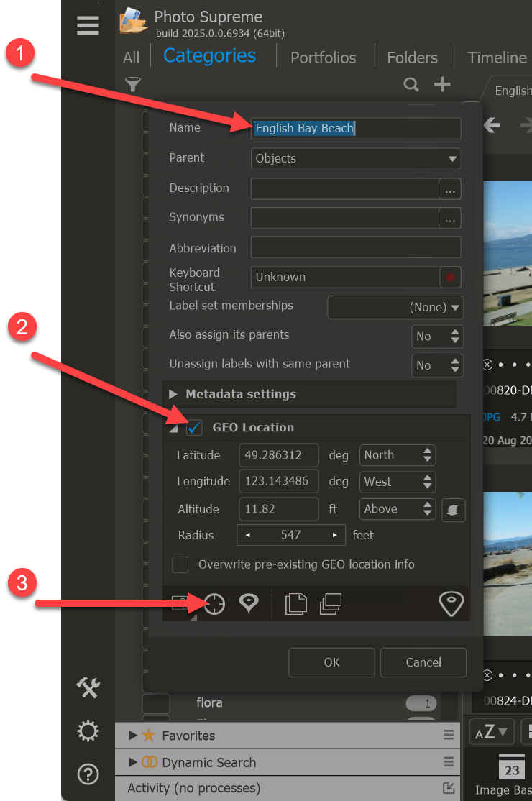The width and height of the screenshot is (532, 801).
Task: Enable Overwrite pre-existing GEO location info
Action: [x=180, y=565]
